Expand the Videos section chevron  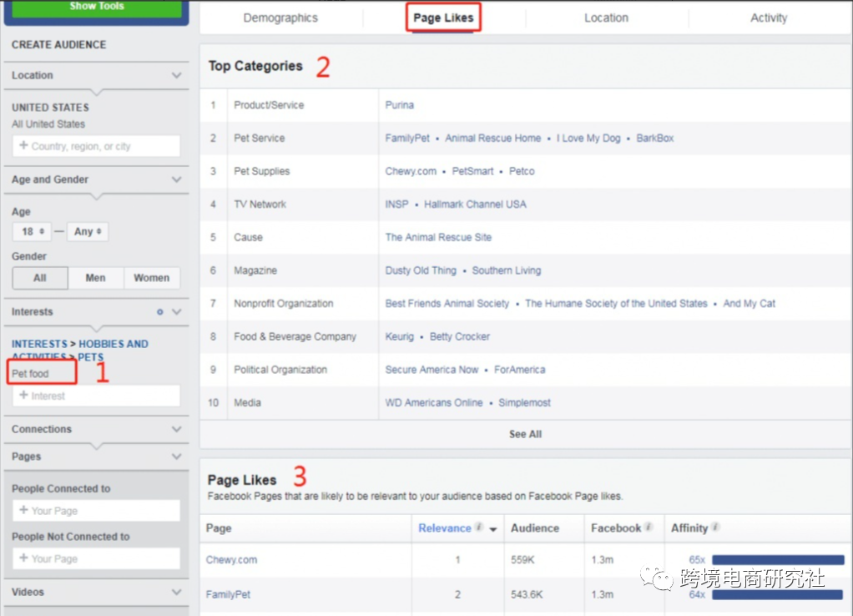pos(176,592)
